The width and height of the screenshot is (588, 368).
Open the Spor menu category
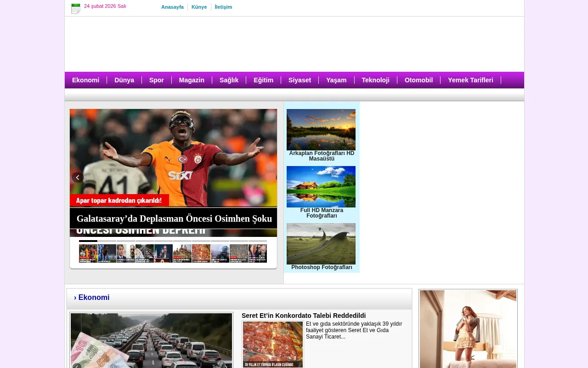[156, 80]
